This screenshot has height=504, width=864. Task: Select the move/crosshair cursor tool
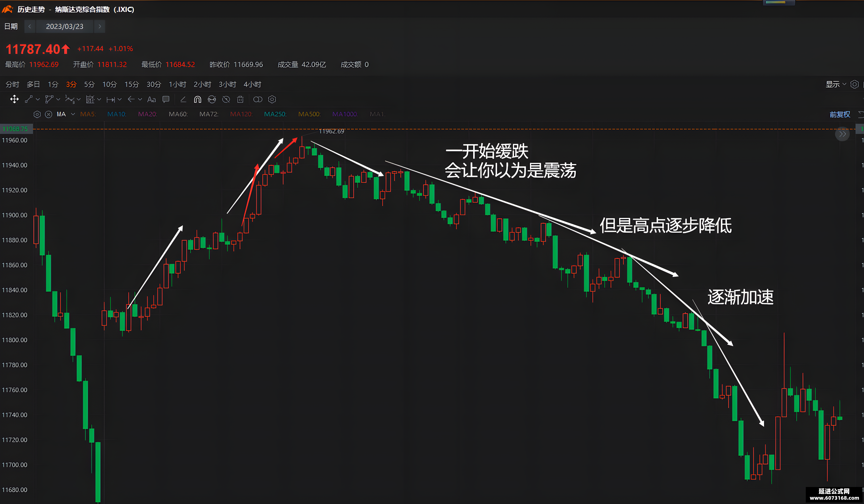(x=14, y=99)
